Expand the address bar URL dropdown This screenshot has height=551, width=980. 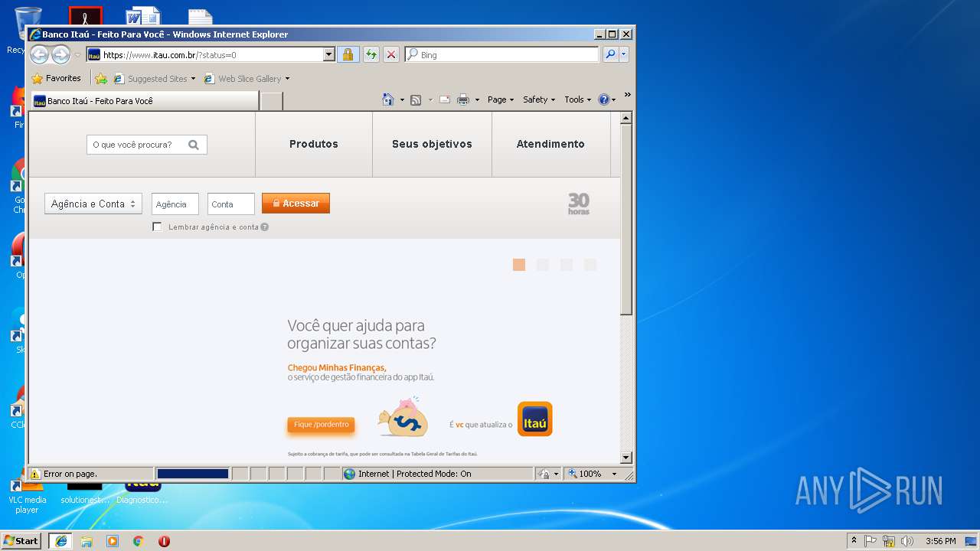(329, 55)
